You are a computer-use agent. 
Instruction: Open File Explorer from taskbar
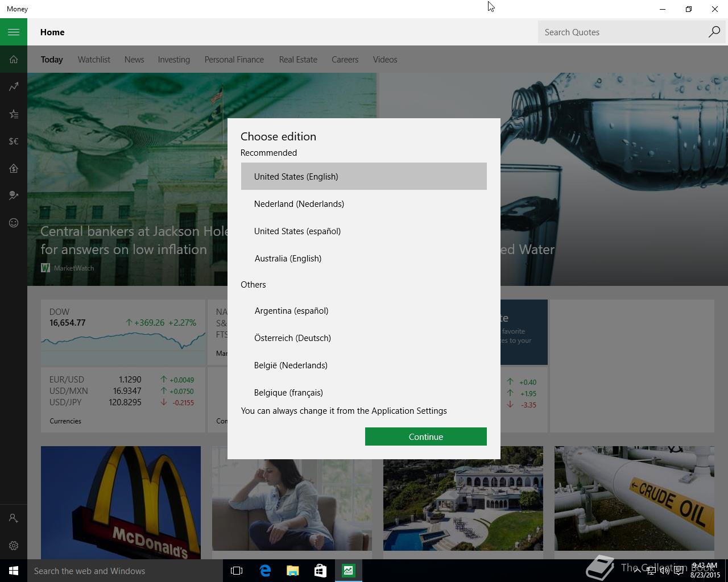pyautogui.click(x=292, y=571)
